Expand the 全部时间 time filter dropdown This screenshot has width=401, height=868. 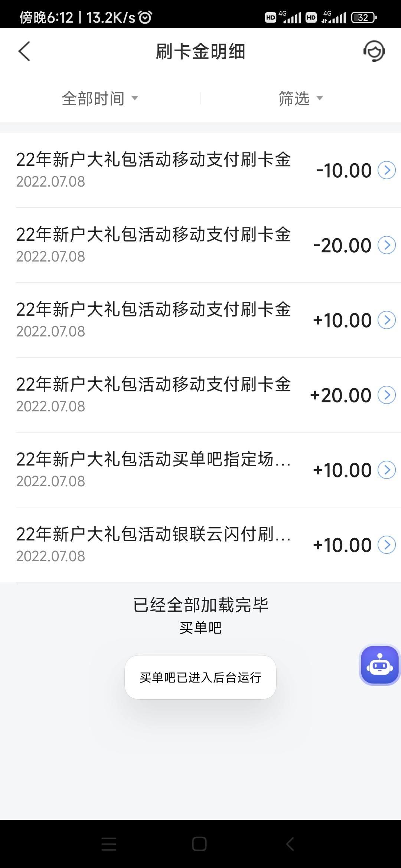coord(100,98)
